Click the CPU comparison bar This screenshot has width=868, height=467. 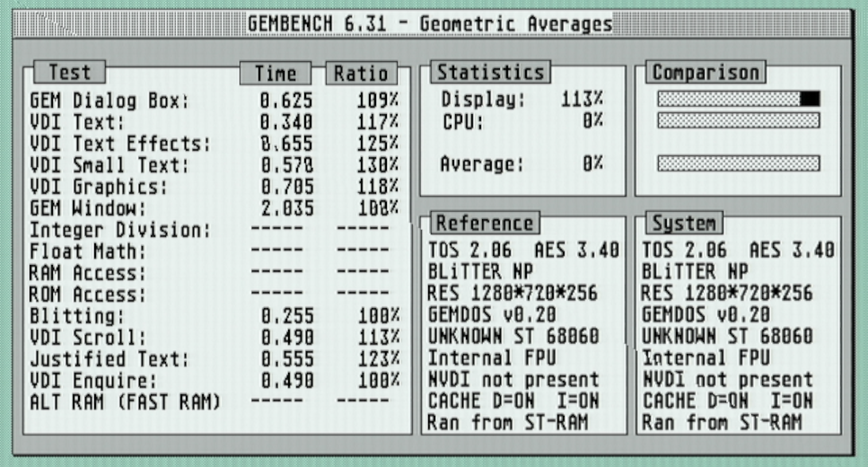point(739,120)
